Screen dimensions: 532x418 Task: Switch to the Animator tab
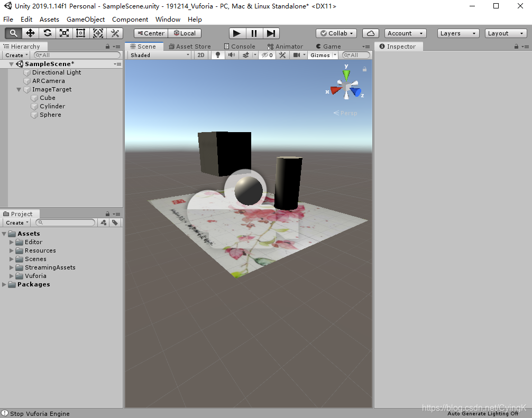pos(285,47)
